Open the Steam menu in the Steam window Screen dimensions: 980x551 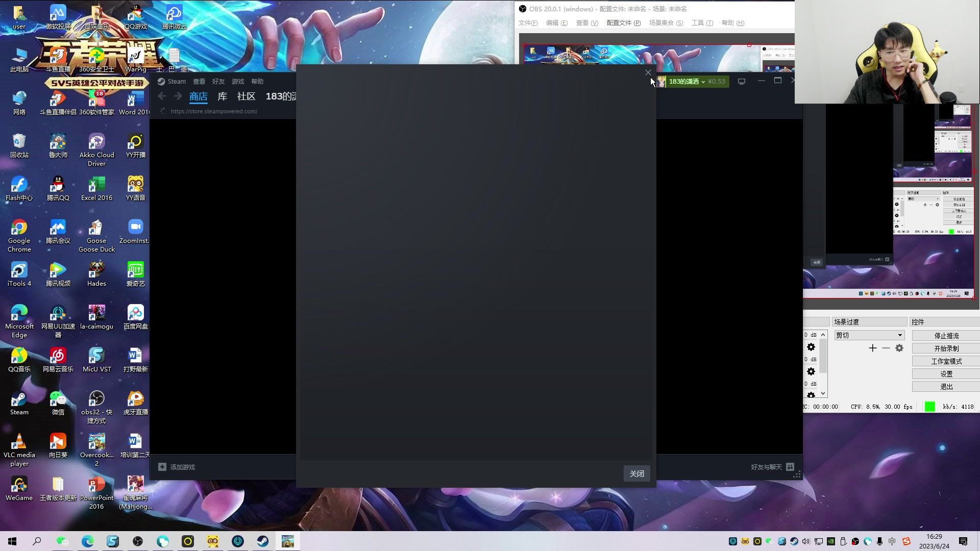tap(171, 82)
